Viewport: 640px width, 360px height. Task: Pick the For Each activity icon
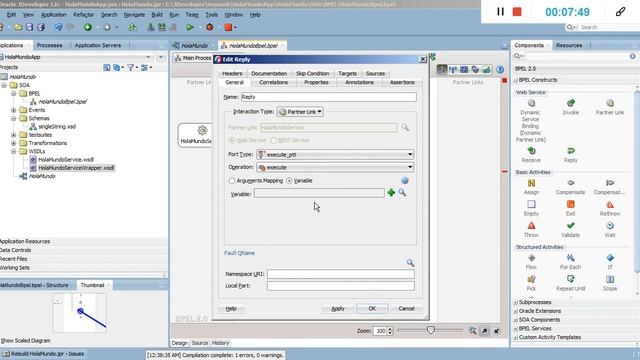[571, 258]
